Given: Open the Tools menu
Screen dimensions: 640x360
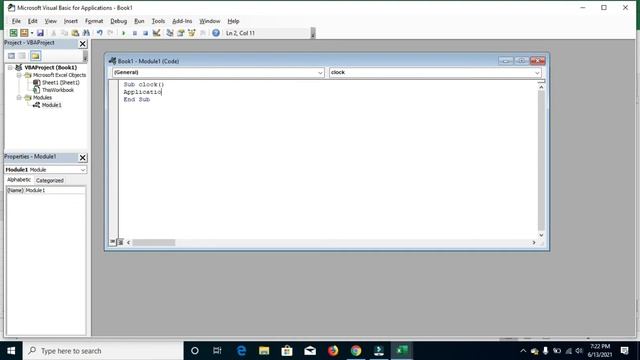Looking at the screenshot, I should tap(158, 21).
